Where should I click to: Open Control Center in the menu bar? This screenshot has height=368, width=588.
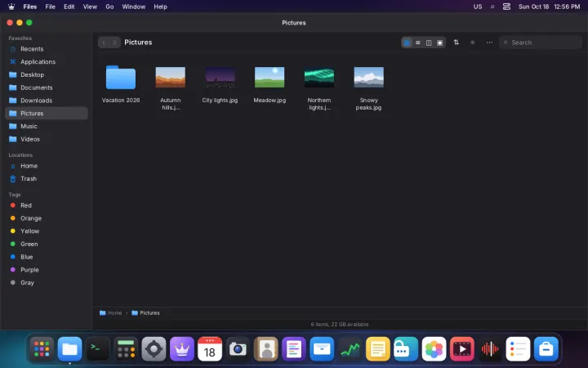[506, 7]
